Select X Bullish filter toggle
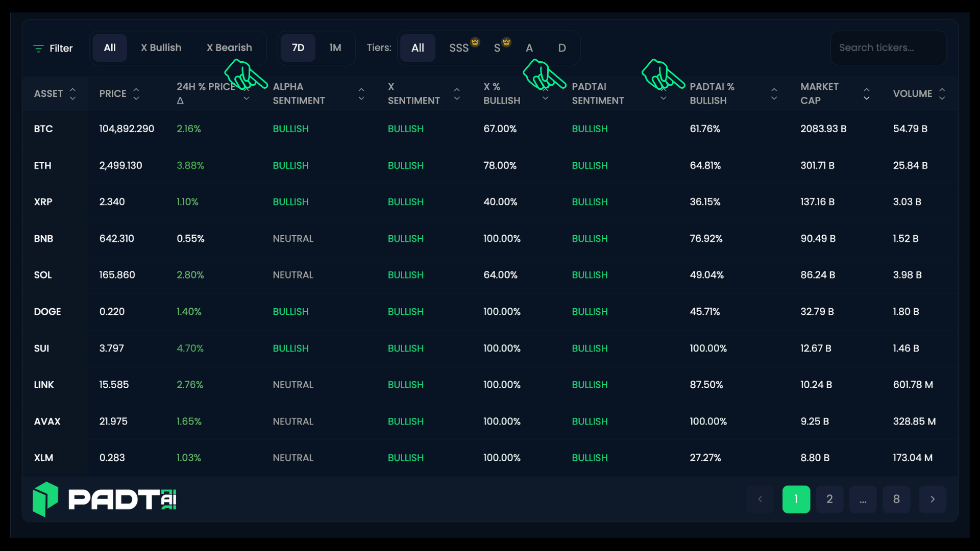 [x=161, y=47]
